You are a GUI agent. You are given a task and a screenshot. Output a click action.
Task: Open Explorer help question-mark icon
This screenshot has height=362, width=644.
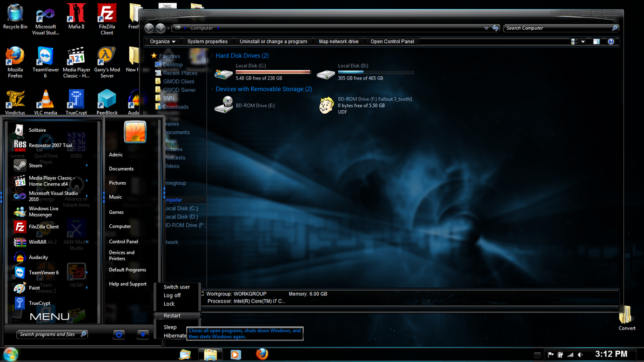[x=611, y=42]
